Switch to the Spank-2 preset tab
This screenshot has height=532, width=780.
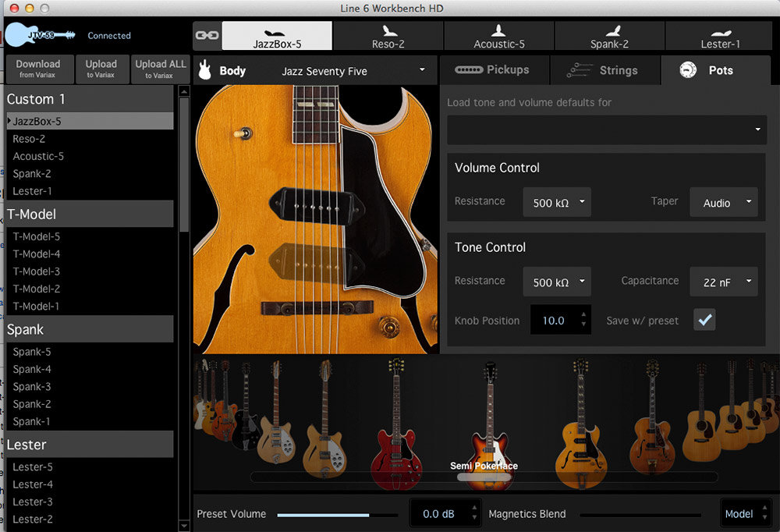(x=609, y=36)
